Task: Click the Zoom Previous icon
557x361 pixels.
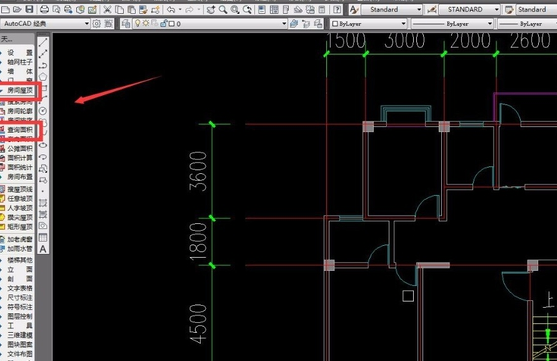Action: click(247, 10)
